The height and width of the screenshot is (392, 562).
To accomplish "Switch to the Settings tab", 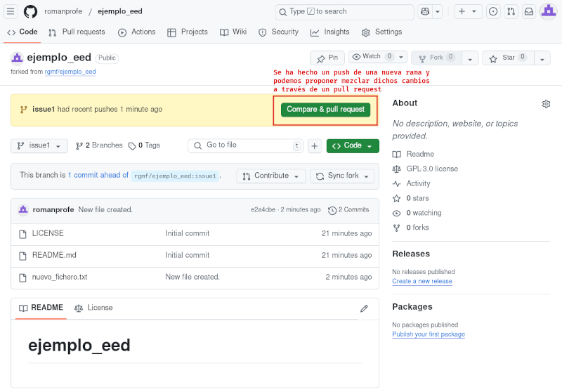I will 381,32.
